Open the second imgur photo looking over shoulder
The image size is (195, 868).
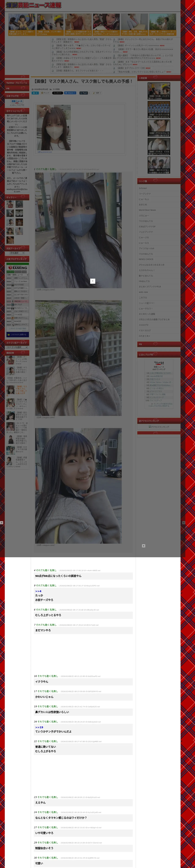pos(78,358)
